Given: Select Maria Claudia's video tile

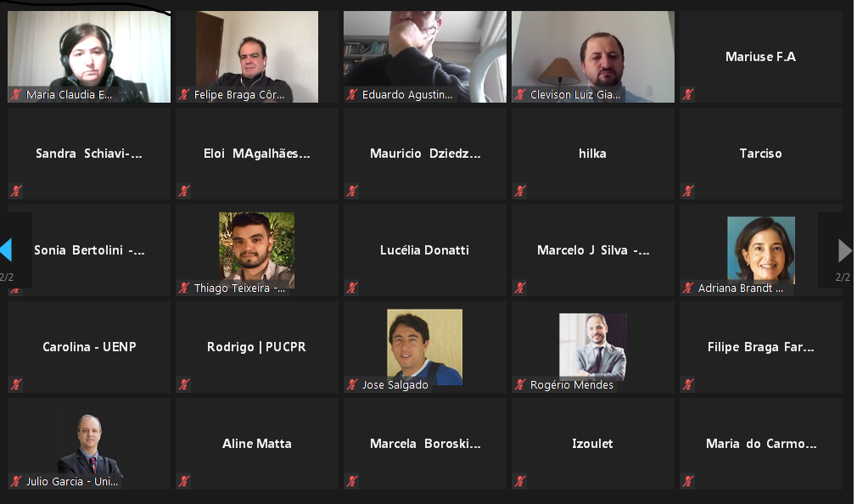Looking at the screenshot, I should (x=89, y=57).
